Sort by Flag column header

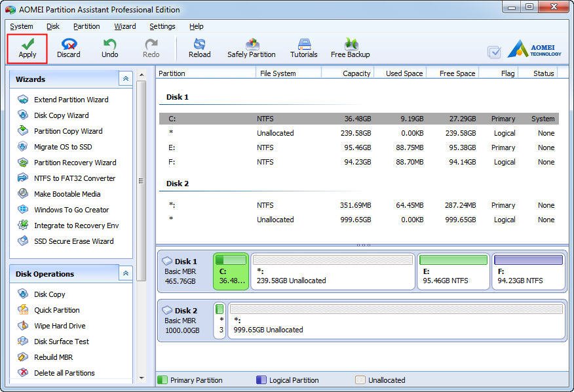pyautogui.click(x=499, y=73)
